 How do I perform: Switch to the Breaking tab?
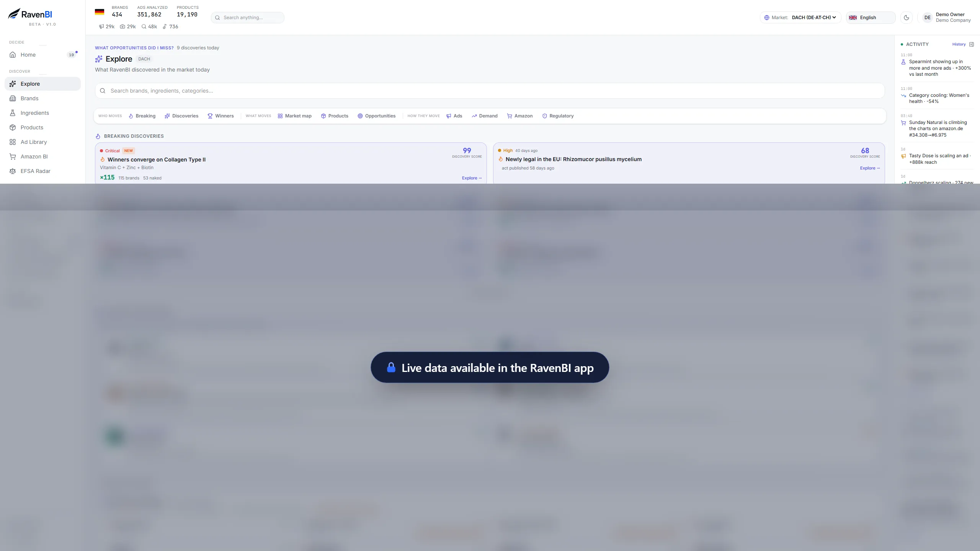(x=142, y=116)
